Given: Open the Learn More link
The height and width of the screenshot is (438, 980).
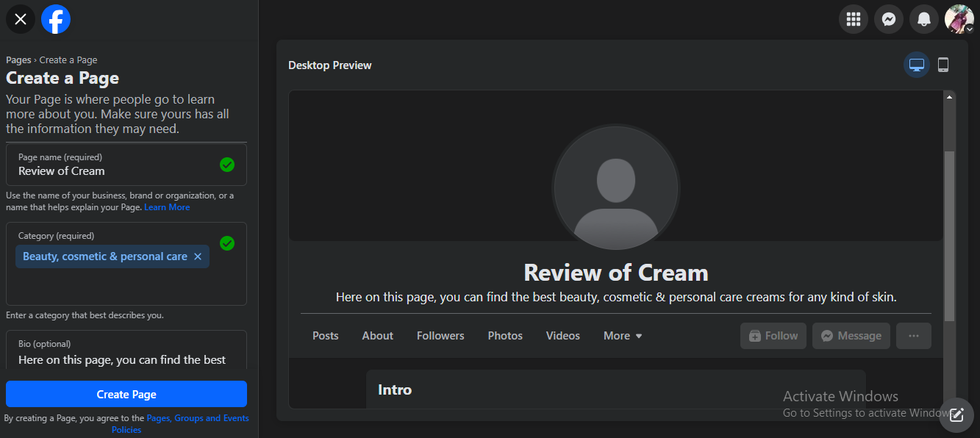Looking at the screenshot, I should coord(167,207).
